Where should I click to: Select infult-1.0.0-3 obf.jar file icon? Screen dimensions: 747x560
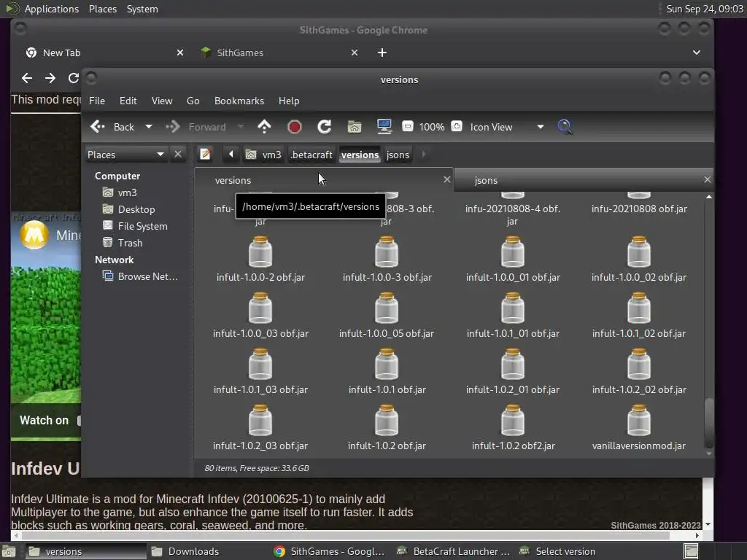[387, 252]
